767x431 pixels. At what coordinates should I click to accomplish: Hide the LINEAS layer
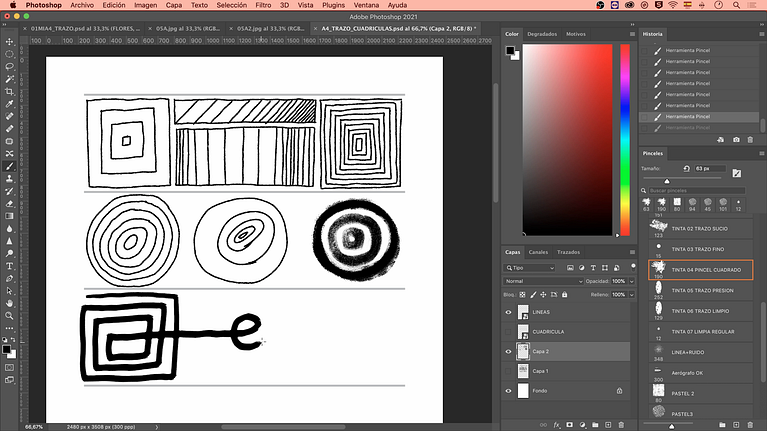(x=508, y=312)
